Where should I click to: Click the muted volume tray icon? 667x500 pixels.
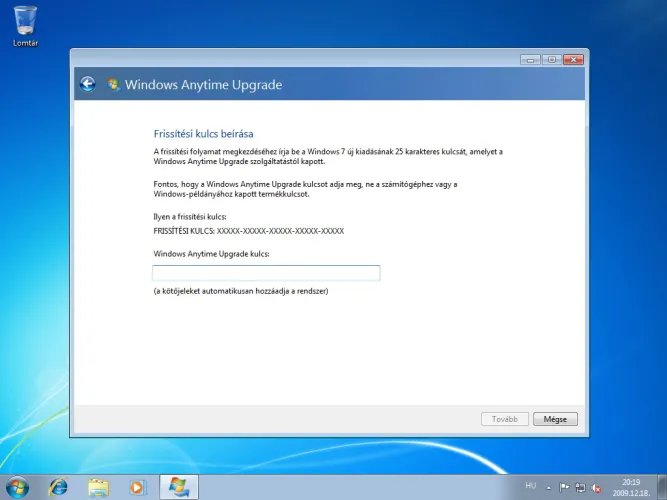[x=596, y=488]
